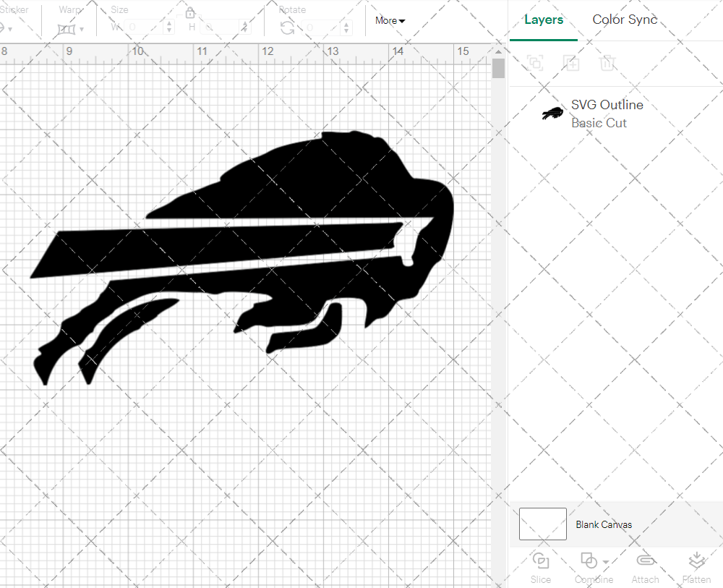Increase width with the W stepper arrow

pos(169,24)
